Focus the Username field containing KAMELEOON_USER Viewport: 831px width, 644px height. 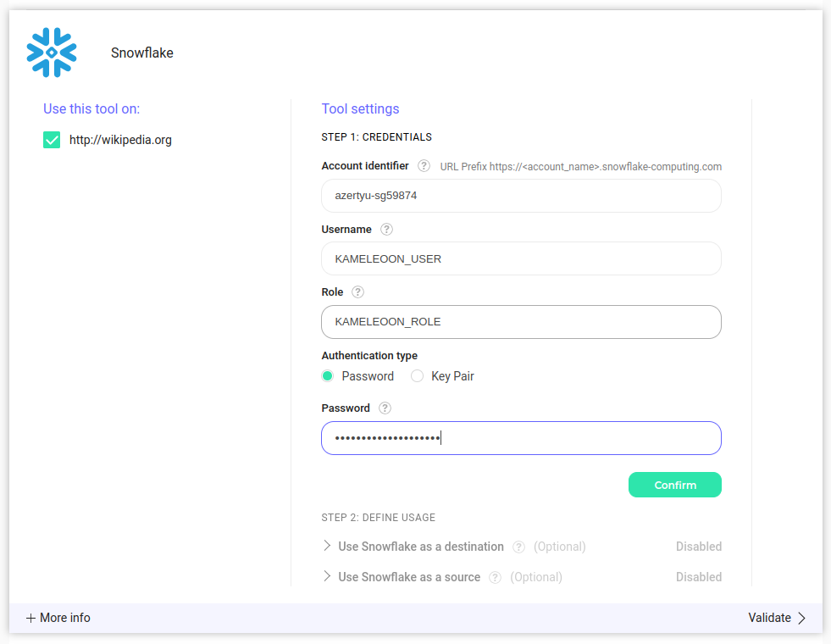pyautogui.click(x=521, y=258)
